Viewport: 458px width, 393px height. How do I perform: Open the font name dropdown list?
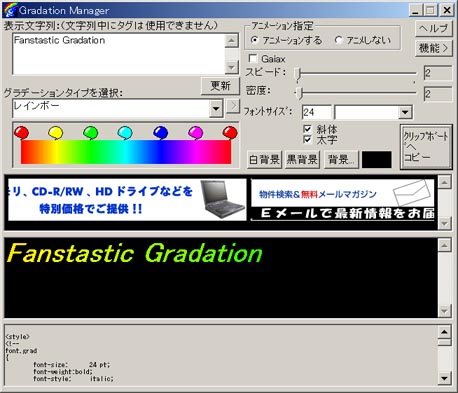(x=405, y=112)
